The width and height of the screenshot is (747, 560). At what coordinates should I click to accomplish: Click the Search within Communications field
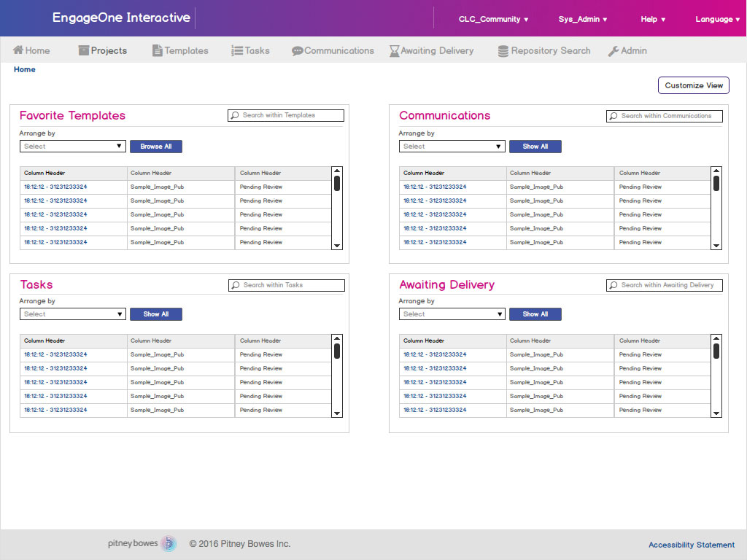click(x=665, y=116)
